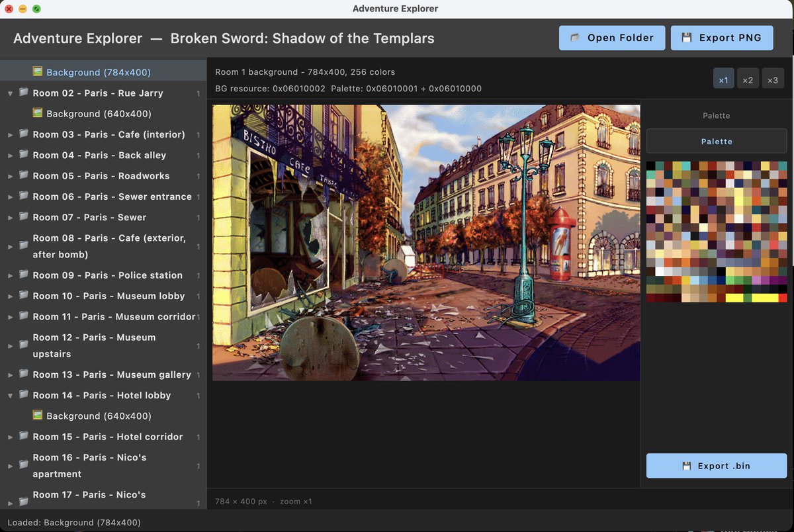Viewport: 794px width, 532px height.
Task: Select Room 08 - Paris - Cafe exterior
Action: 103,246
